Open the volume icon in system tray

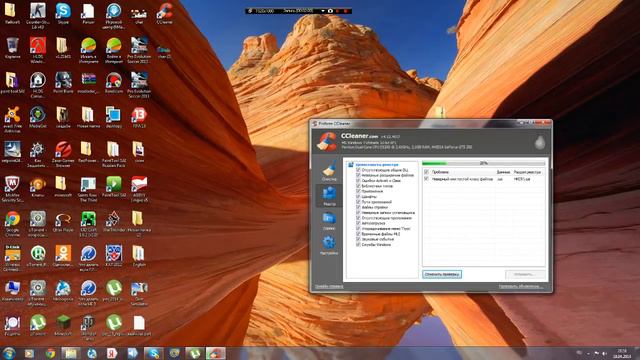(x=604, y=353)
